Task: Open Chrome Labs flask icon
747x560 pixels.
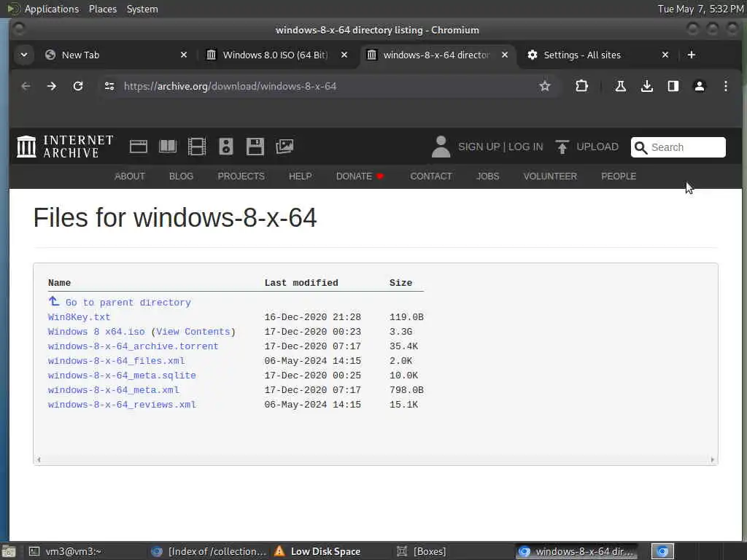Action: click(620, 86)
